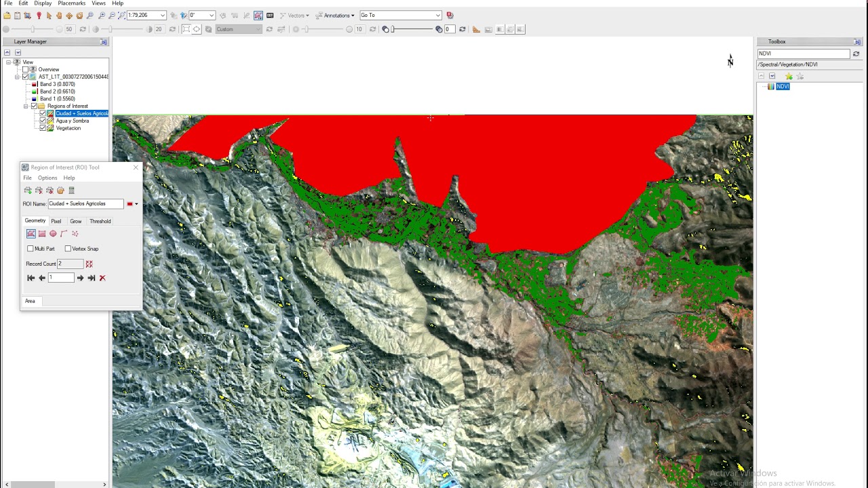Viewport: 868px width, 488px height.
Task: Reset brightness with refresh icon next to 50
Action: click(83, 29)
